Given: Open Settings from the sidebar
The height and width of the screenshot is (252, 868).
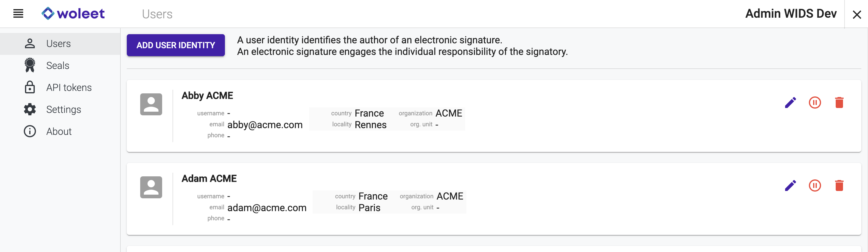Looking at the screenshot, I should click(63, 110).
